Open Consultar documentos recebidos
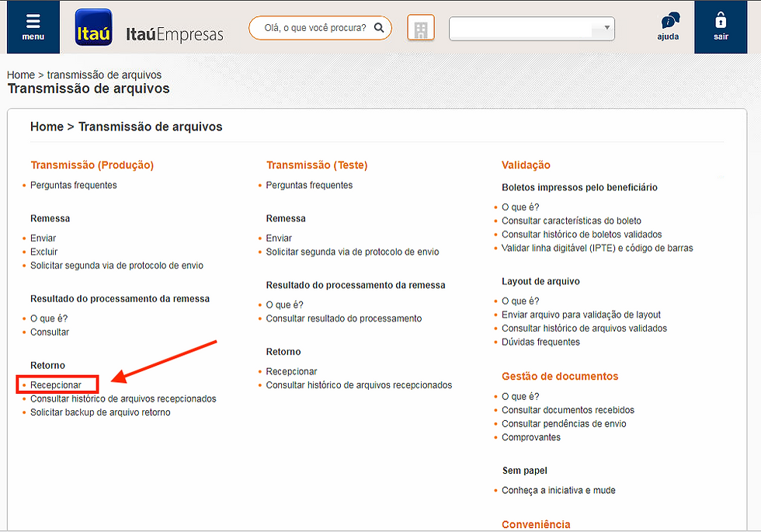Screen dimensions: 761x532 tap(568, 410)
